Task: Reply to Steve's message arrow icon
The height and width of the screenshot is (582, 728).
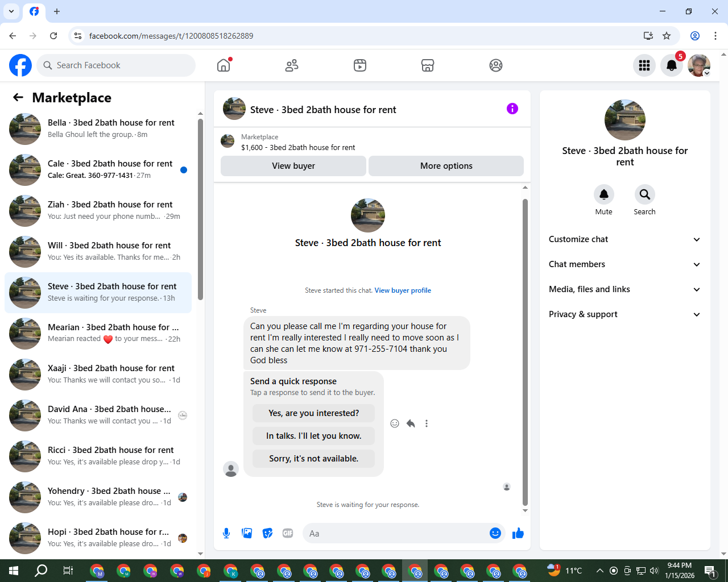Action: click(411, 423)
